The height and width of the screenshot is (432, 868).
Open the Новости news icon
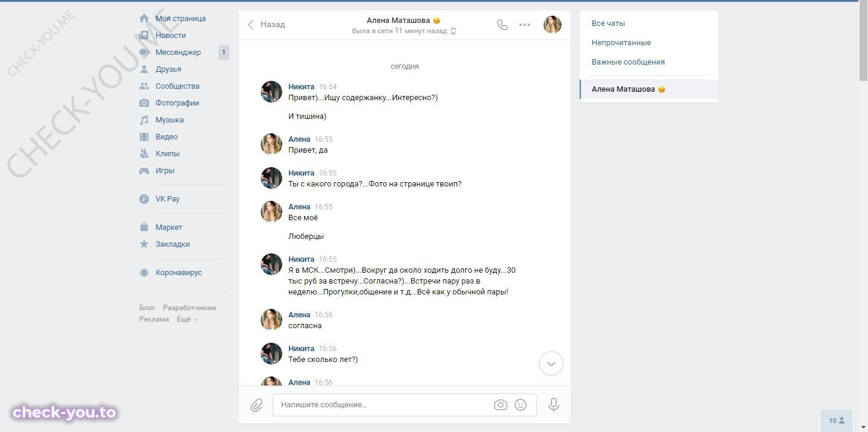pyautogui.click(x=144, y=36)
